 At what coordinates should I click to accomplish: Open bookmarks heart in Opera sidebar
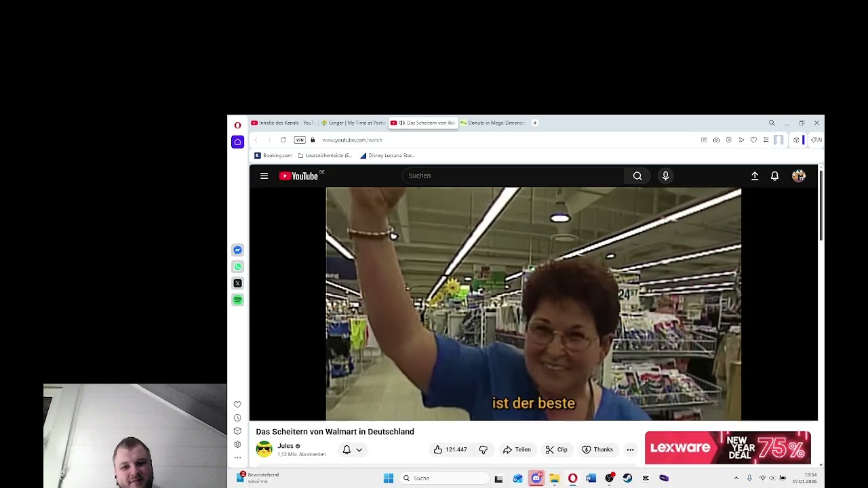pos(237,405)
